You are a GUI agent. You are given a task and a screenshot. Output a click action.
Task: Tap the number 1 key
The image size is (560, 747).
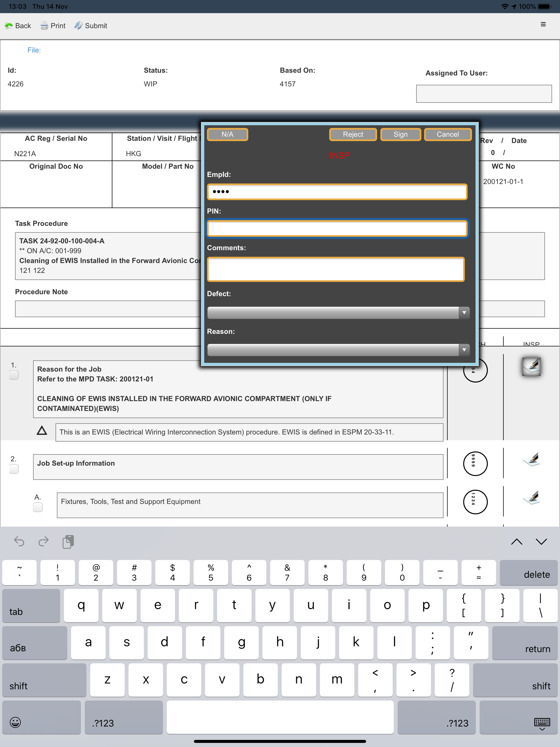coord(57,573)
